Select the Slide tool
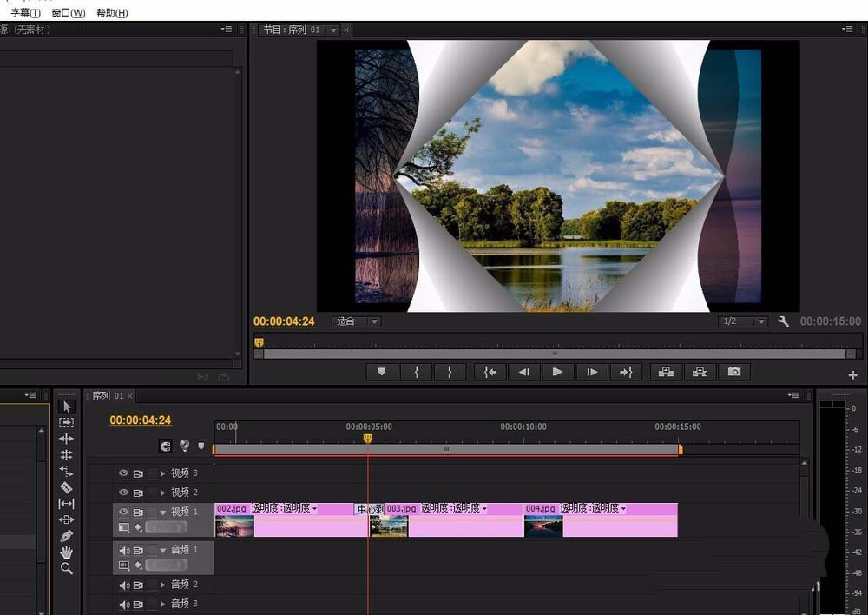 click(67, 519)
